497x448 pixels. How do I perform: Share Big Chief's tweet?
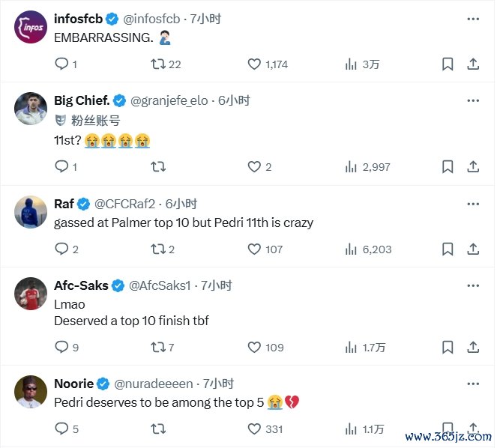pyautogui.click(x=473, y=167)
